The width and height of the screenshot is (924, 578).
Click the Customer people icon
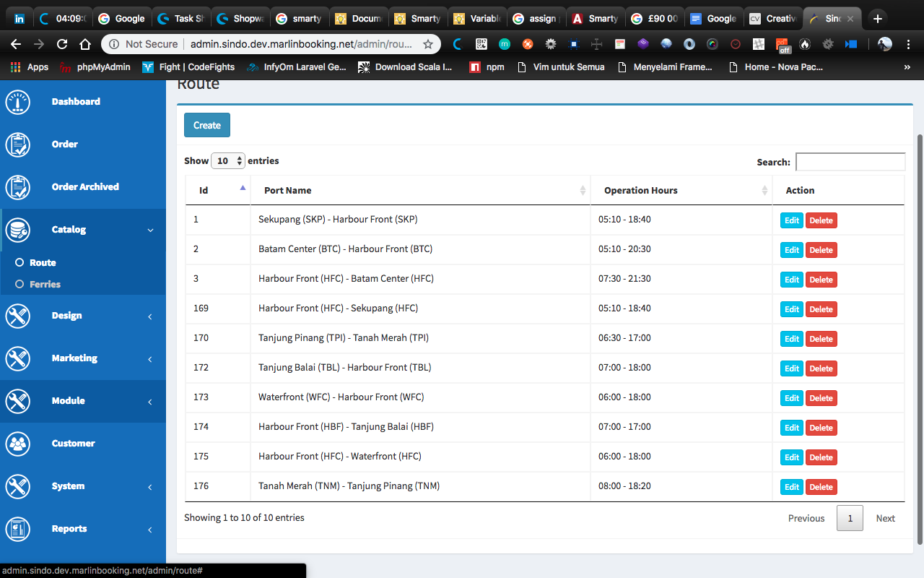(18, 444)
